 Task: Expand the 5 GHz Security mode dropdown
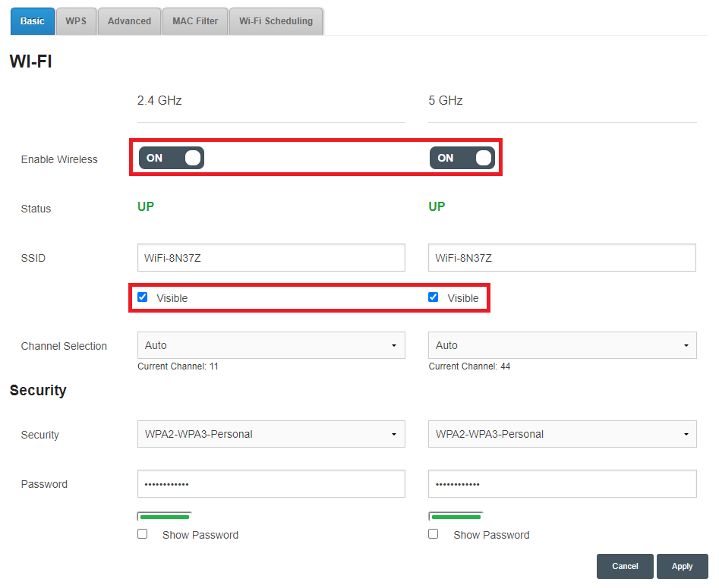pyautogui.click(x=562, y=434)
